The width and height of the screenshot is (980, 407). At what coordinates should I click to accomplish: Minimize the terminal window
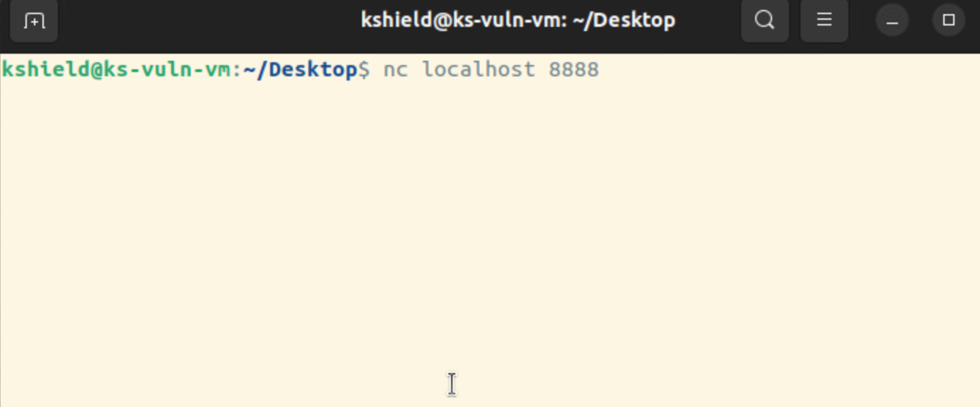pos(892,20)
